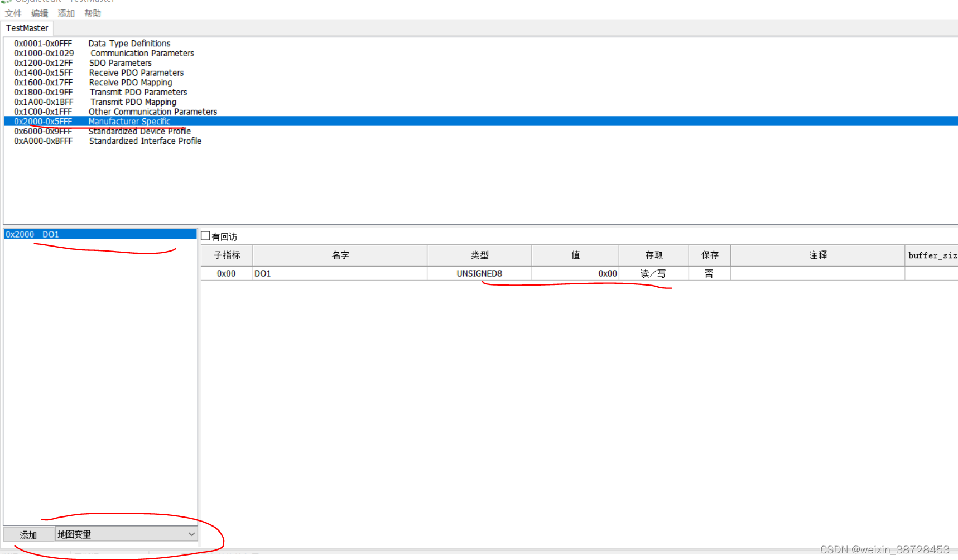This screenshot has width=958, height=560.
Task: Open the 文件 menu
Action: point(13,13)
